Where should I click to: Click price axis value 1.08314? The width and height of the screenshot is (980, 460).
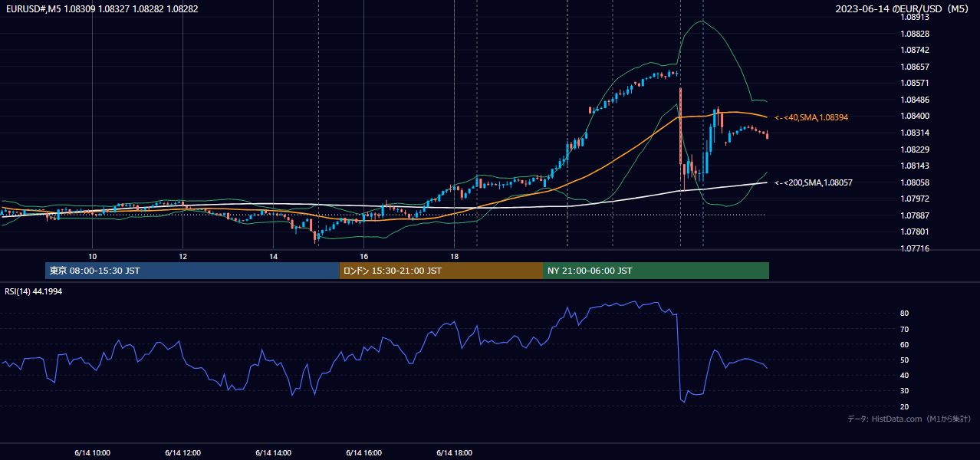click(x=916, y=133)
